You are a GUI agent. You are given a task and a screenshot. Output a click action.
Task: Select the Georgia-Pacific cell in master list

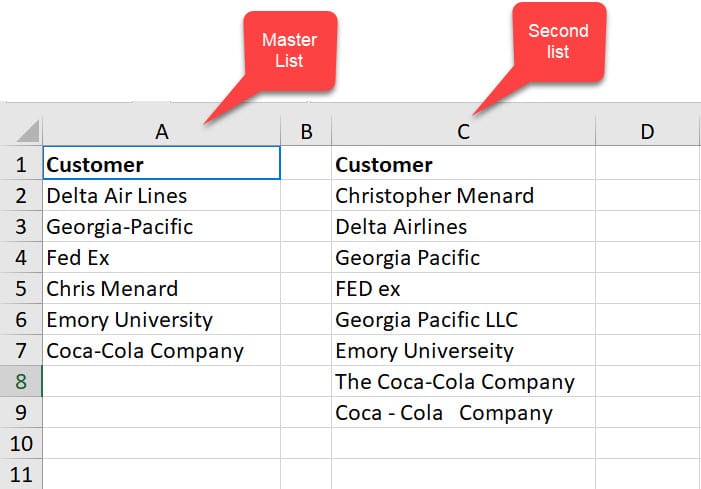[162, 226]
